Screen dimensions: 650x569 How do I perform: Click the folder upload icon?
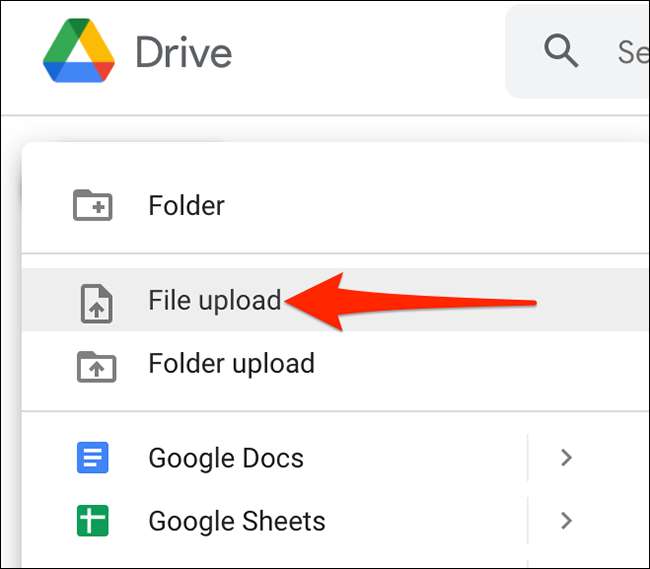click(96, 366)
